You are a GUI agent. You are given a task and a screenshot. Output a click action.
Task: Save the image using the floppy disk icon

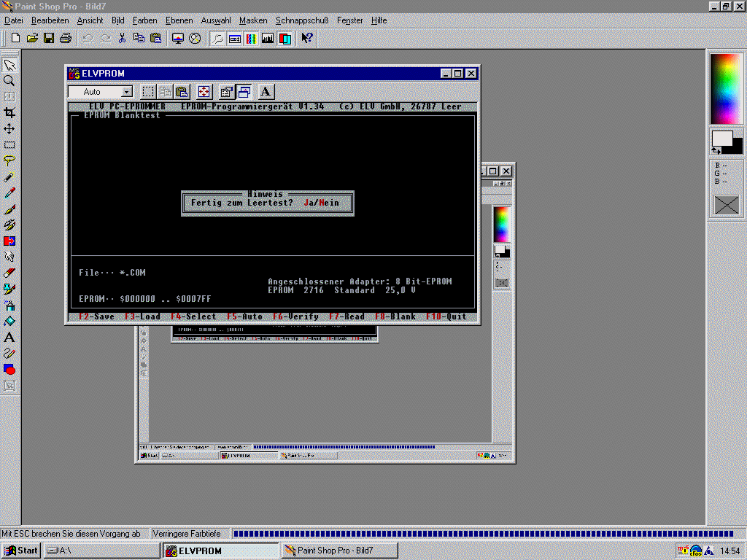pos(49,38)
